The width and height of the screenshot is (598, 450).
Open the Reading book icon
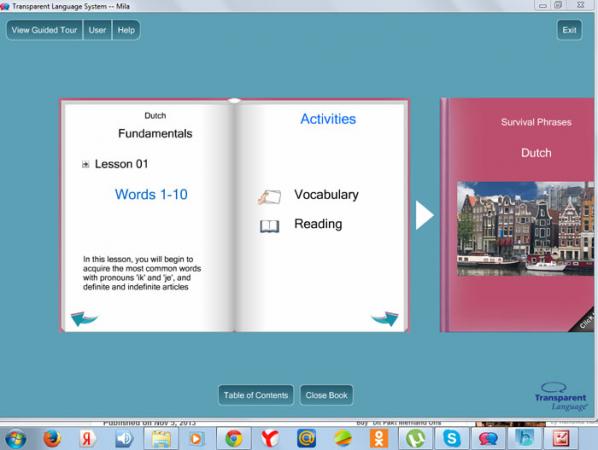pyautogui.click(x=269, y=226)
